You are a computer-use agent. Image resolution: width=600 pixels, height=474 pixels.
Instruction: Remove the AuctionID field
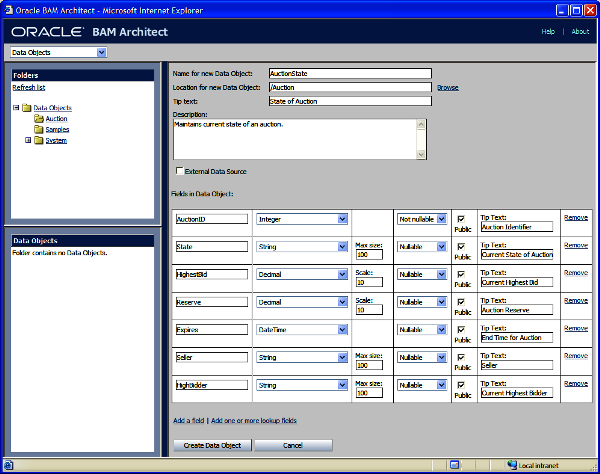pyautogui.click(x=576, y=218)
